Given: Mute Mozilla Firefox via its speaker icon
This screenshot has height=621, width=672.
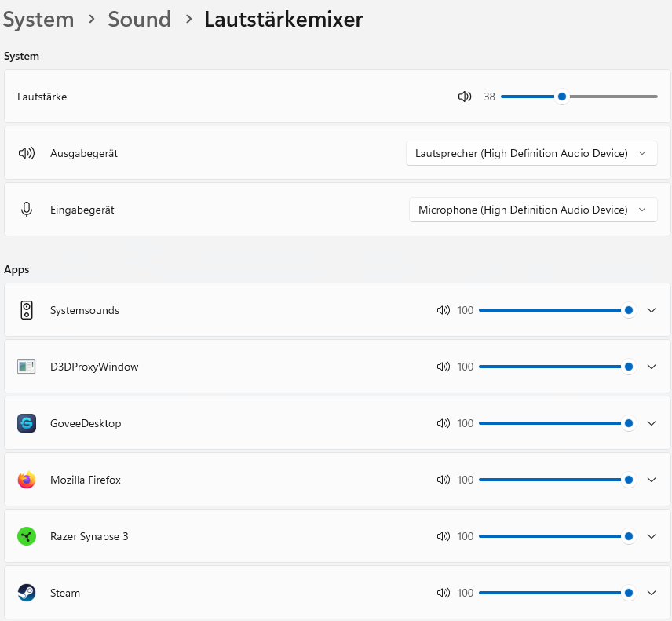Looking at the screenshot, I should click(444, 480).
